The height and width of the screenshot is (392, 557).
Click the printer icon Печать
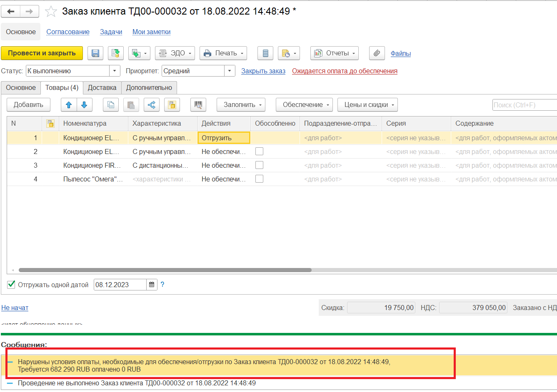223,53
